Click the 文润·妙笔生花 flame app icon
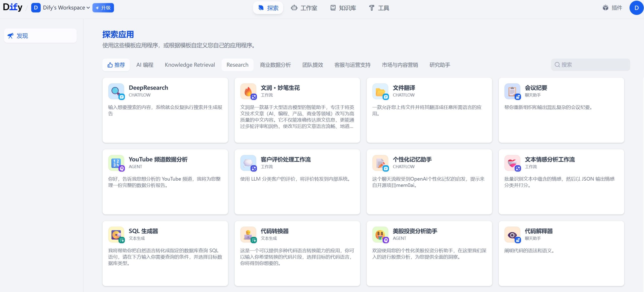 (248, 91)
